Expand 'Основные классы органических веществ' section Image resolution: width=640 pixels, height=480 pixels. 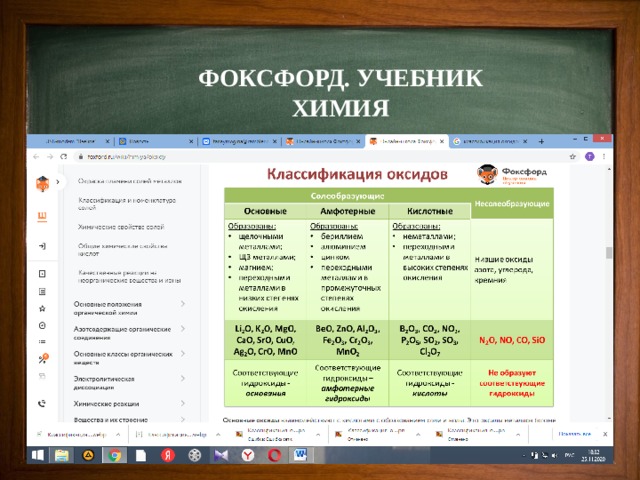[182, 353]
